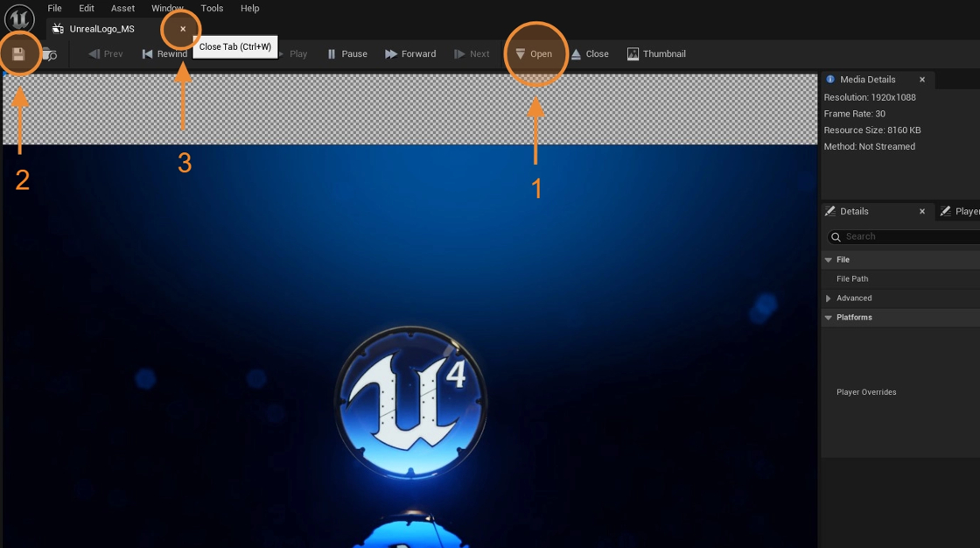
Task: Click the Player tab pencil icon
Action: tap(946, 212)
